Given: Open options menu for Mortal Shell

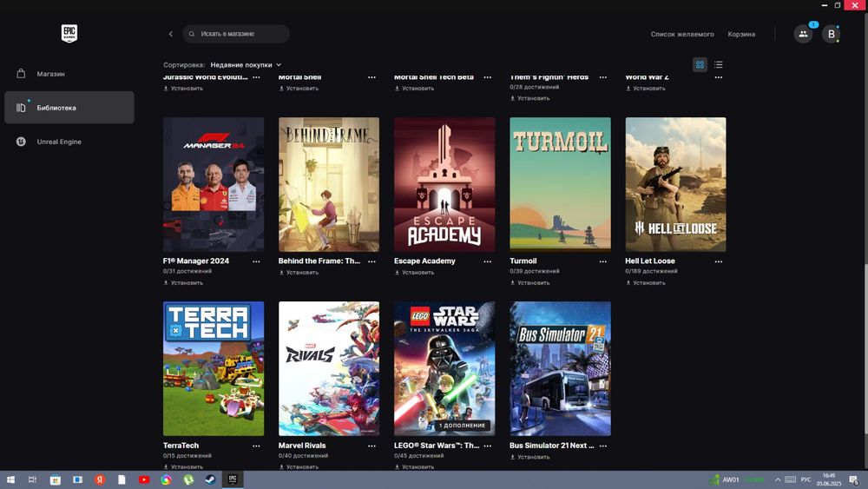Looking at the screenshot, I should [372, 77].
